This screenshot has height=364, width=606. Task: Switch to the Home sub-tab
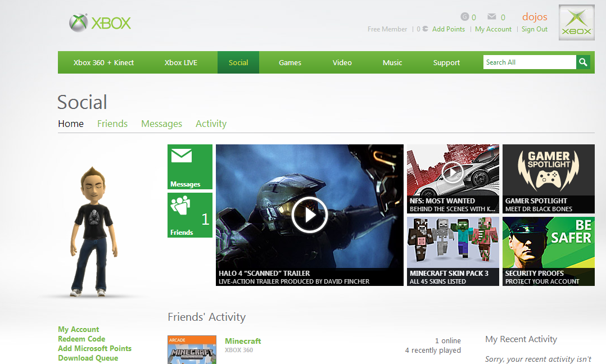click(71, 124)
